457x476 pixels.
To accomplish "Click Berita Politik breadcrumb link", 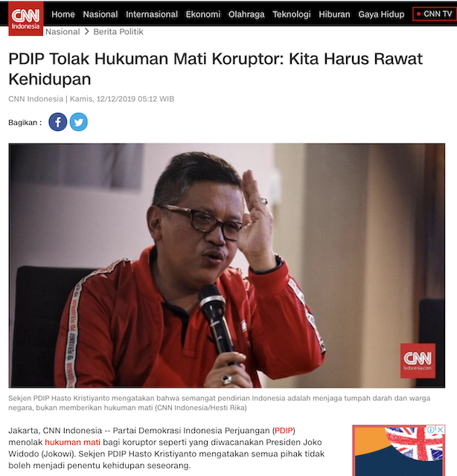I will tap(118, 31).
